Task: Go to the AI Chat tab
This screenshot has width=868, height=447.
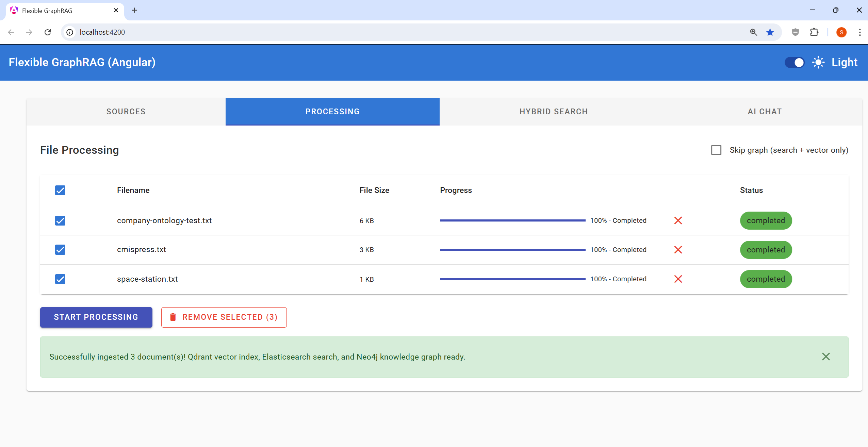Action: point(765,112)
